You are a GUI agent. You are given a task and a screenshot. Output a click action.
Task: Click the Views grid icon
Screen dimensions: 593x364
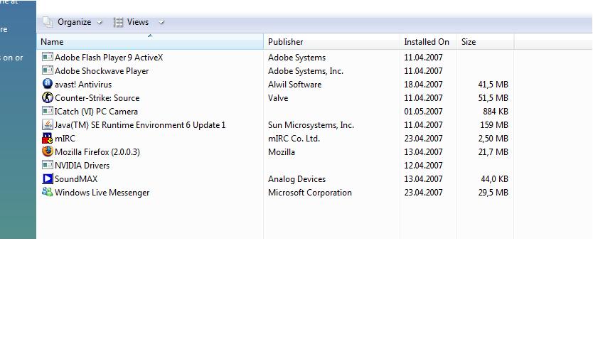click(118, 22)
